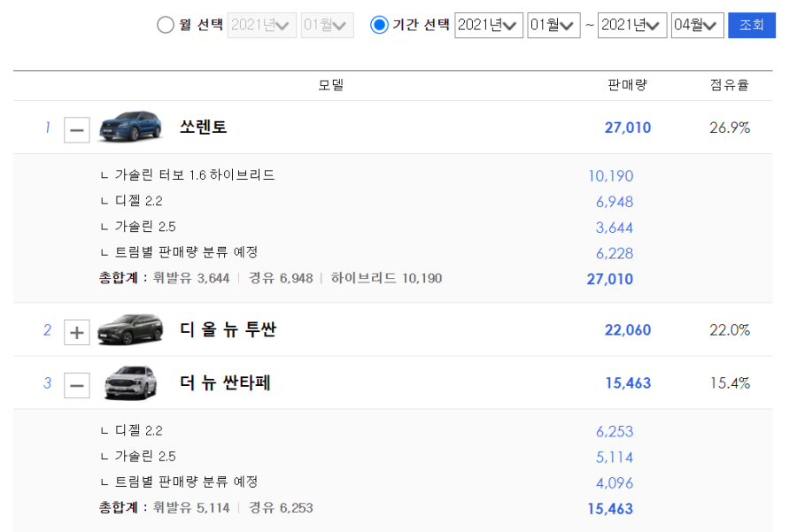Open the 더 뉴 싼타페 model link
Screen dimensions: 797x532
[225, 382]
